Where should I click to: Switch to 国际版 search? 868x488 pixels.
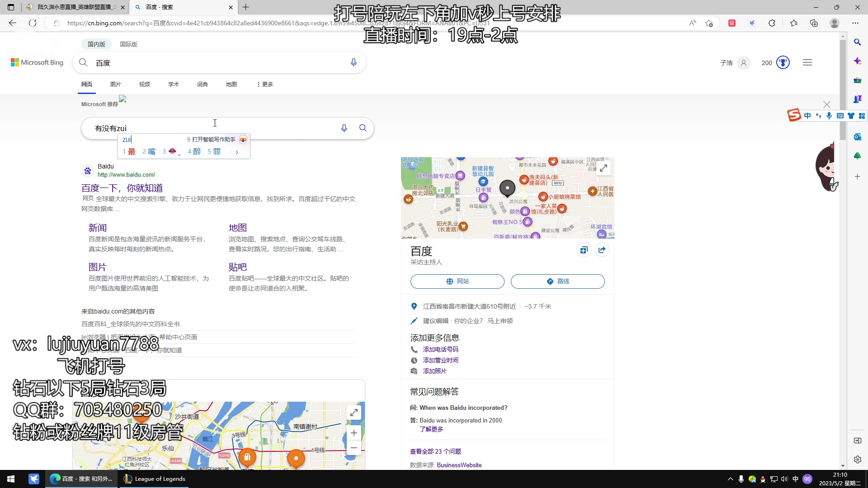click(128, 44)
